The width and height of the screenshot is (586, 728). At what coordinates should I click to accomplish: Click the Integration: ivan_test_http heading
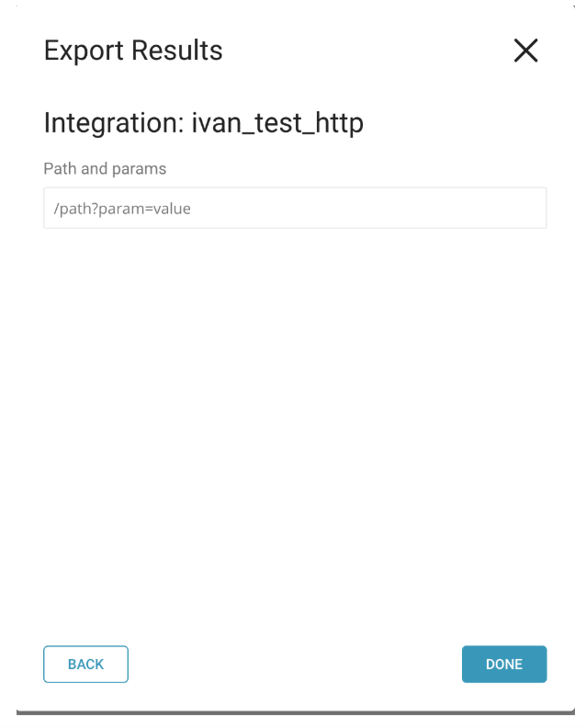point(203,123)
